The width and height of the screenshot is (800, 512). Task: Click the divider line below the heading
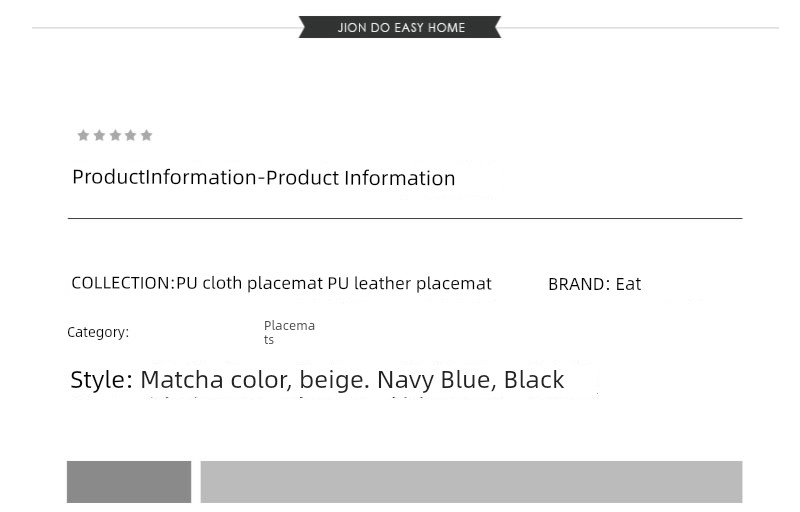pyautogui.click(x=405, y=218)
